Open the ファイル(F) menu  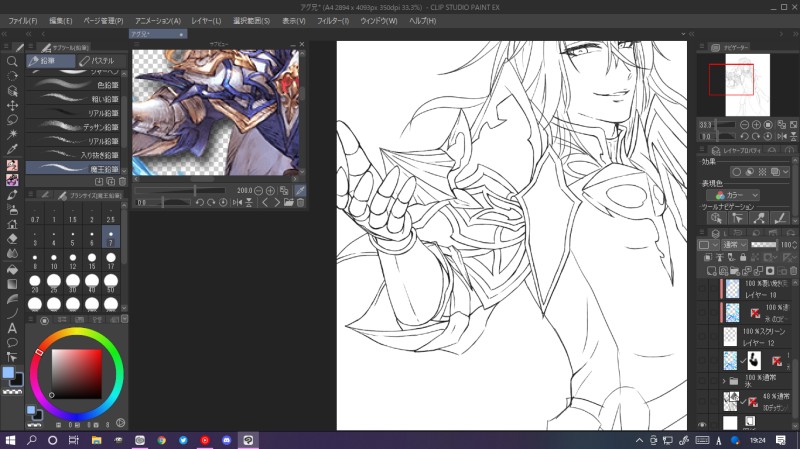click(22, 21)
